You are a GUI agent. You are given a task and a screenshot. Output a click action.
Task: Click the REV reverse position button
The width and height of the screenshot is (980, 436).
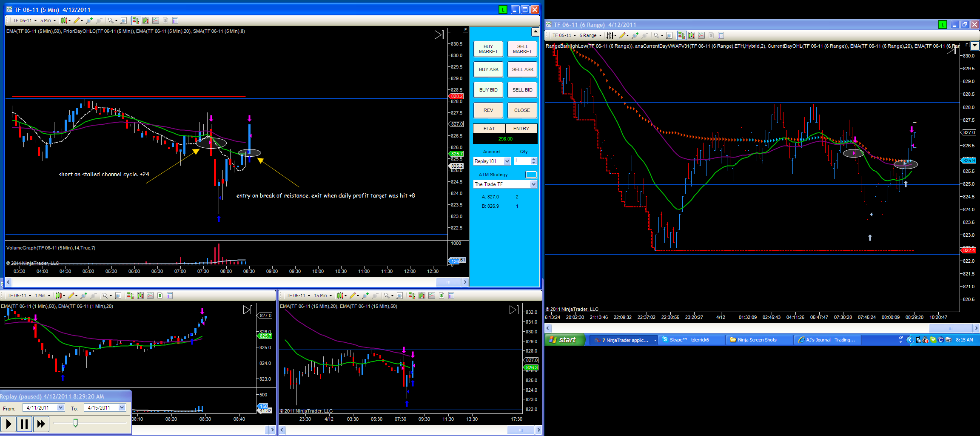(x=488, y=110)
